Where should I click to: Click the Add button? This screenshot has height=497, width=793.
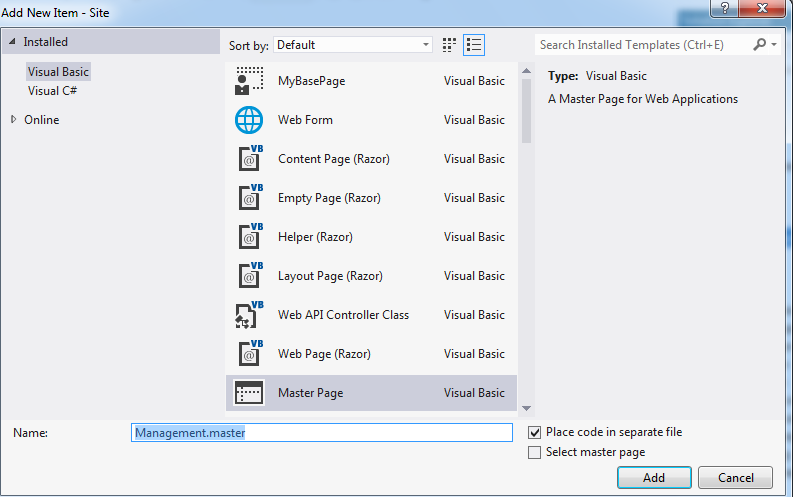654,477
